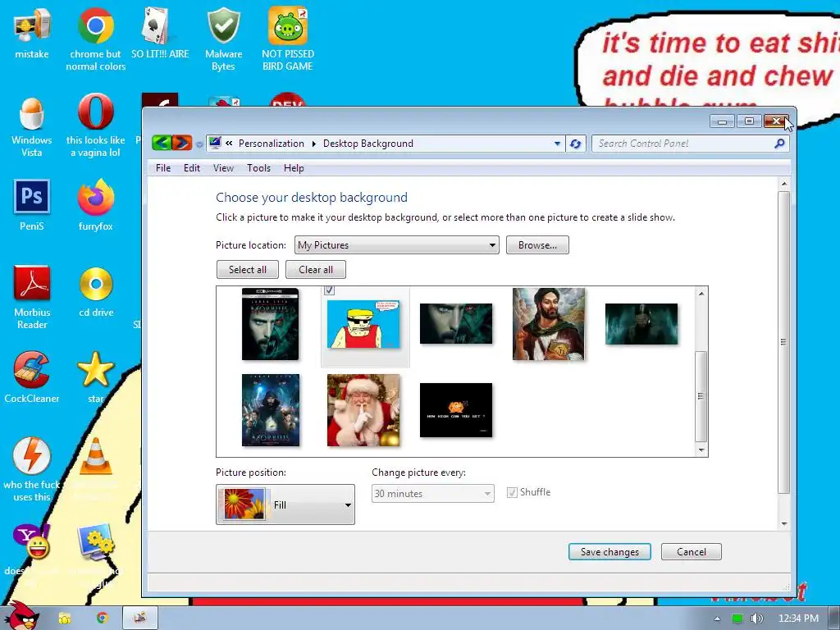Select the Santa Claus shushing thumbnail
Screen dimensions: 840x630
tap(363, 410)
